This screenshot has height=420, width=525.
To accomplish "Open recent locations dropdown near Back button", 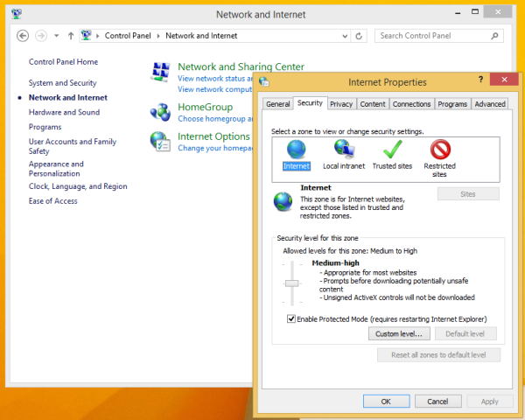I will coord(57,36).
